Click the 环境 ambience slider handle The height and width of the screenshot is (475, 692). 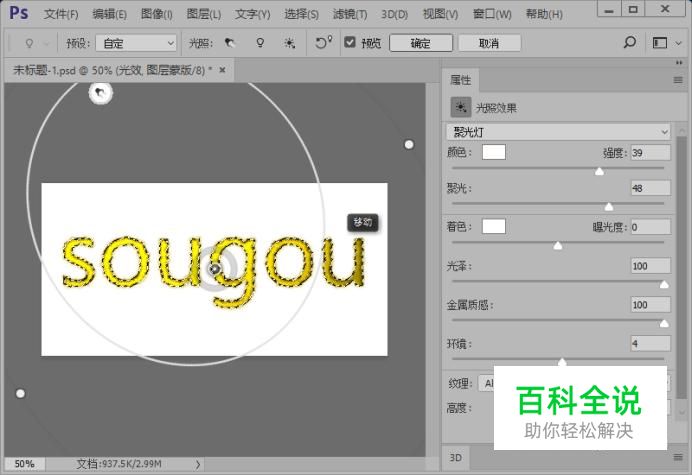click(562, 362)
